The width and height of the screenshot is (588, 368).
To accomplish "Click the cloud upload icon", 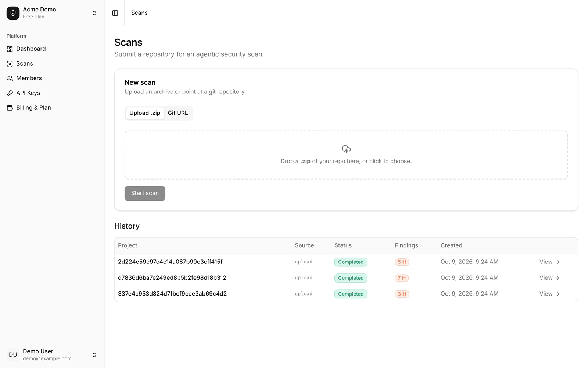I will pyautogui.click(x=346, y=149).
